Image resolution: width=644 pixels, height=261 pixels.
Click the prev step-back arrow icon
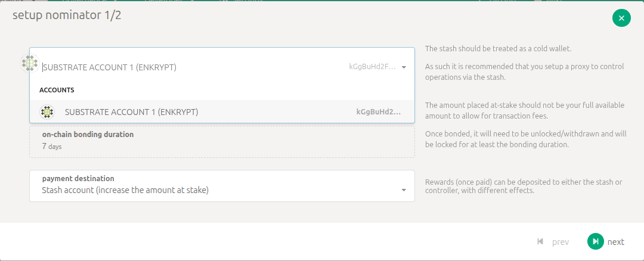point(540,241)
